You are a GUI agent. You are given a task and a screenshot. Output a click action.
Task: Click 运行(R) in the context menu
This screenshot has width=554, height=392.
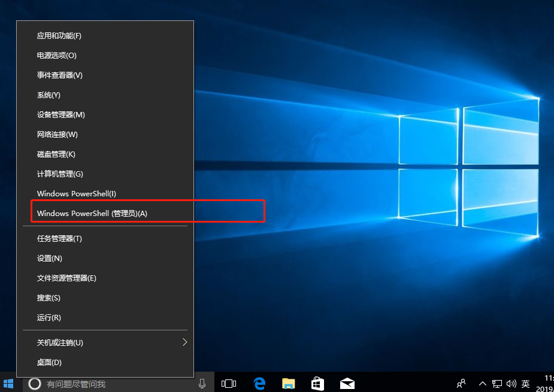click(x=49, y=317)
